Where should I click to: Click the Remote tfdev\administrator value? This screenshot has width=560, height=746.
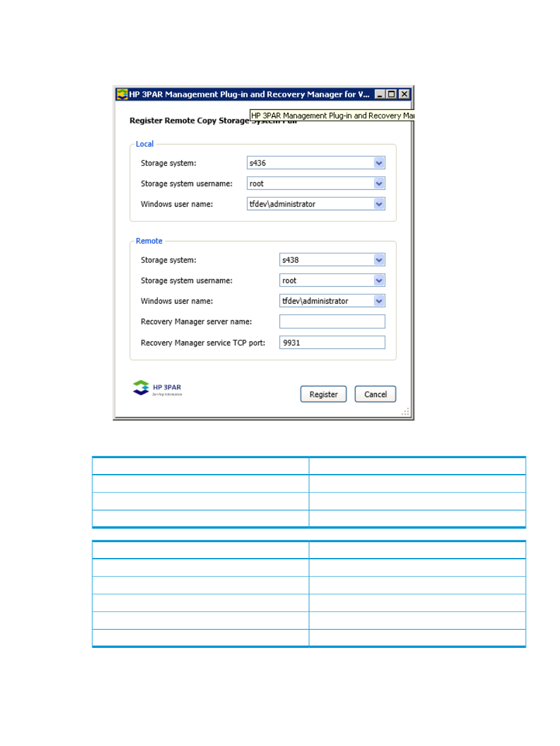(x=315, y=301)
